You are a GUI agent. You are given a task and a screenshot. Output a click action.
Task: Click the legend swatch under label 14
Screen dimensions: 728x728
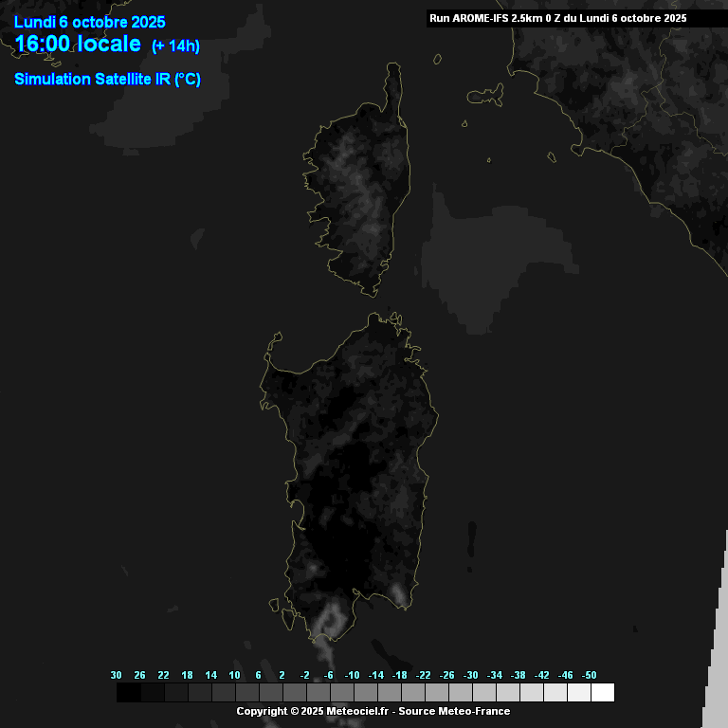(199, 693)
